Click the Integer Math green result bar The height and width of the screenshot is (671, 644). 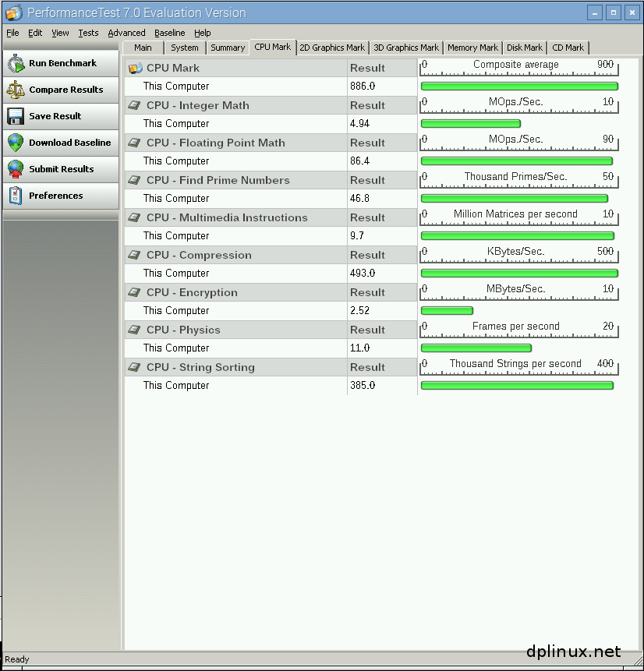(471, 124)
